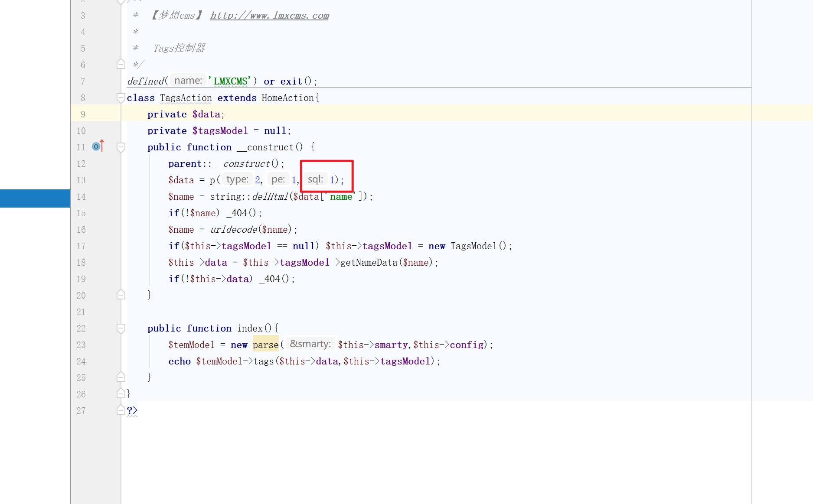Click the name: parameter hint on line 7
Image resolution: width=813 pixels, height=504 pixels.
point(188,81)
